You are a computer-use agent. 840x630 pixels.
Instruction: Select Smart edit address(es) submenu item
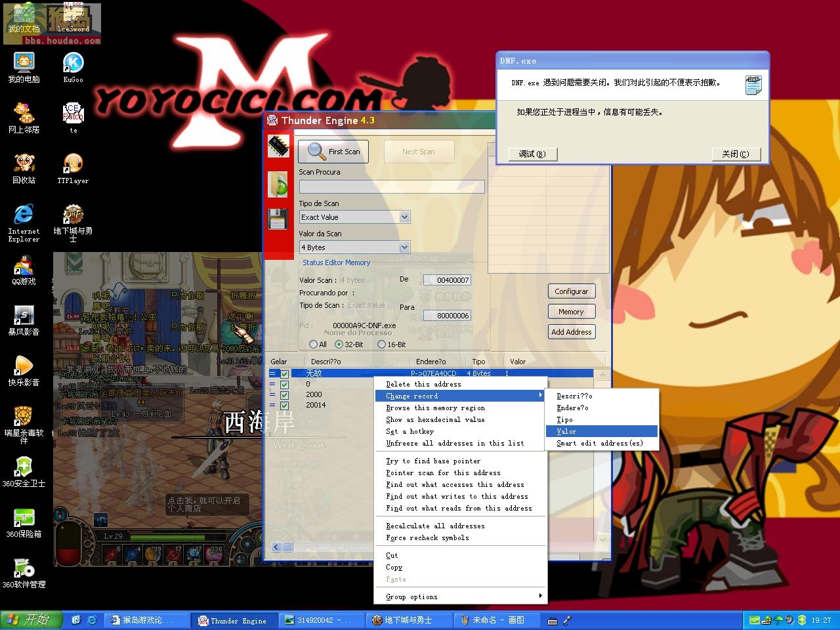click(602, 443)
